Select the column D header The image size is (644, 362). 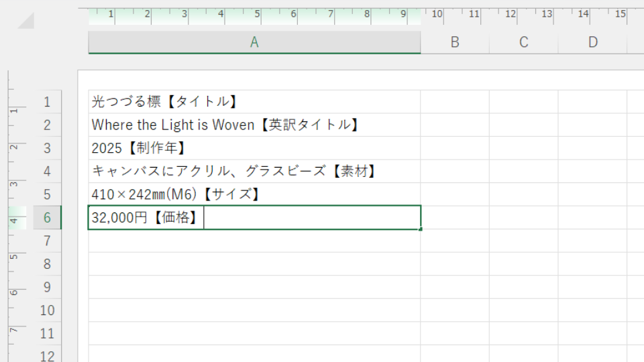click(x=592, y=42)
